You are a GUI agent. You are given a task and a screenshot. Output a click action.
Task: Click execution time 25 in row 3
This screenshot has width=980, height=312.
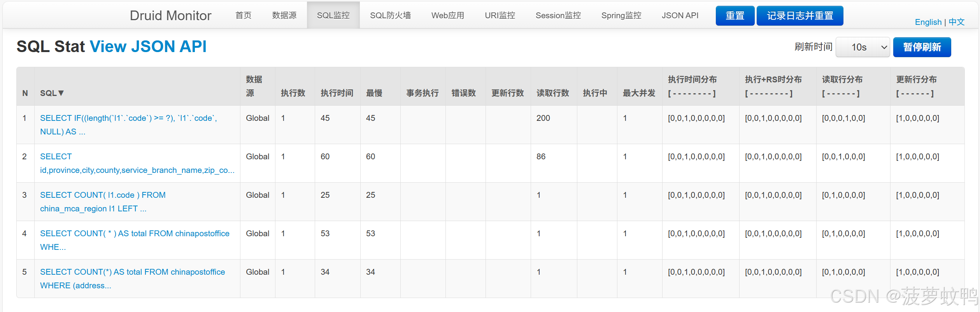pos(325,195)
